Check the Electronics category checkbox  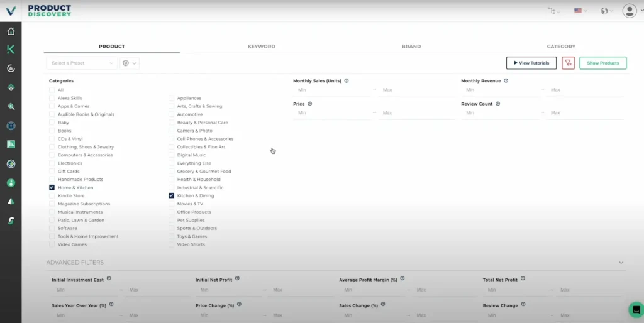52,163
